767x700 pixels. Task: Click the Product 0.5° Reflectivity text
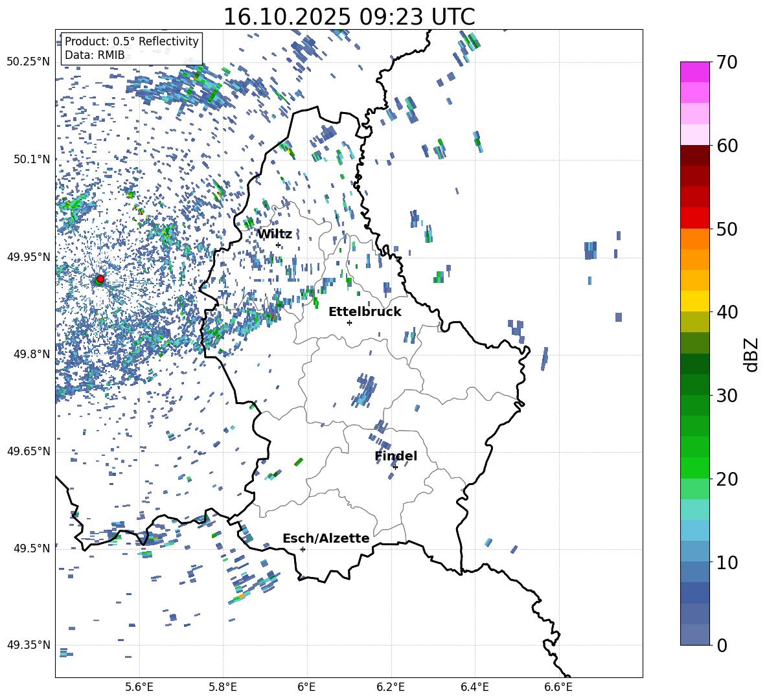(132, 41)
